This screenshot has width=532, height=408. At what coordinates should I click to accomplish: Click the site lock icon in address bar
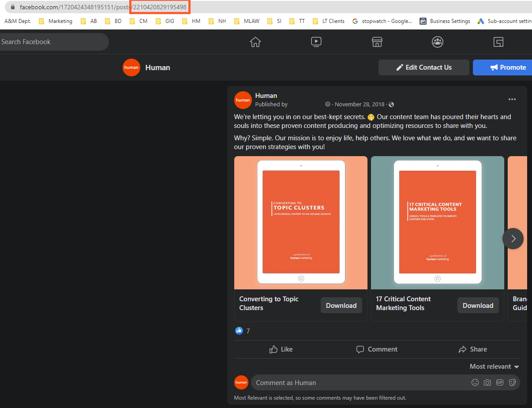coord(12,7)
